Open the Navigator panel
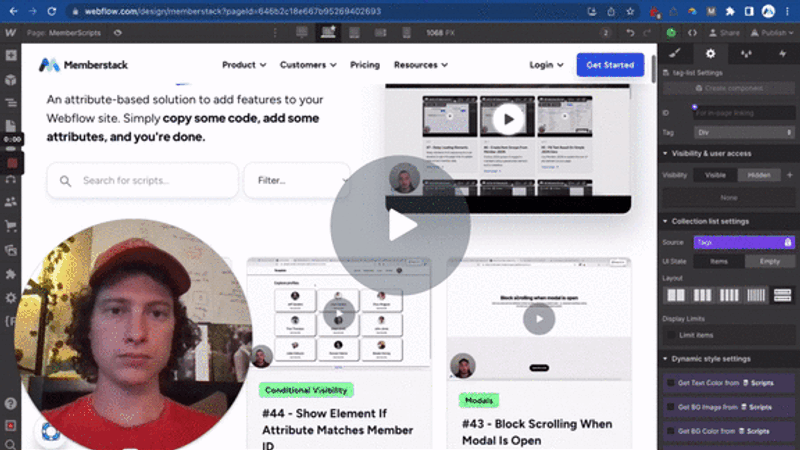This screenshot has width=800, height=450. (11, 103)
